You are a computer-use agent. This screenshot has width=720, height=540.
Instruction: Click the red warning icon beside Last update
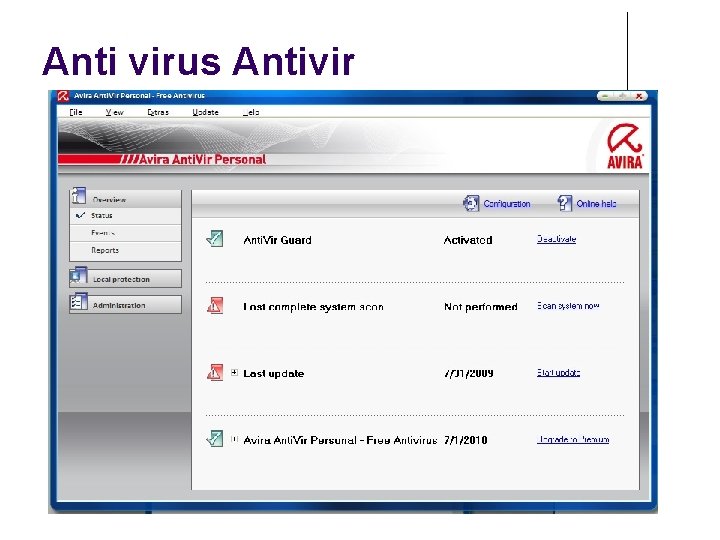click(x=215, y=372)
